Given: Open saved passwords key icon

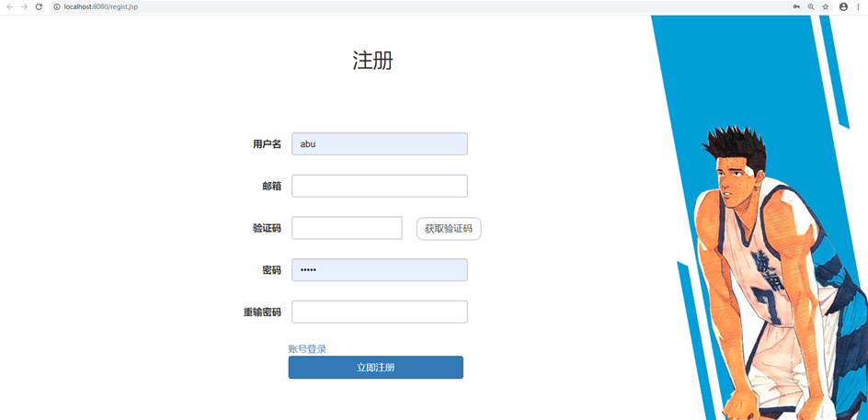Looking at the screenshot, I should (x=796, y=6).
